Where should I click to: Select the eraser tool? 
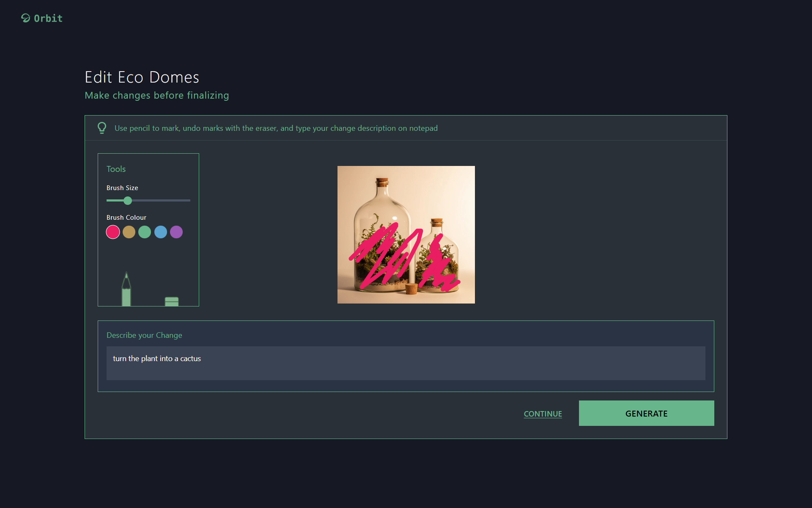(x=172, y=301)
